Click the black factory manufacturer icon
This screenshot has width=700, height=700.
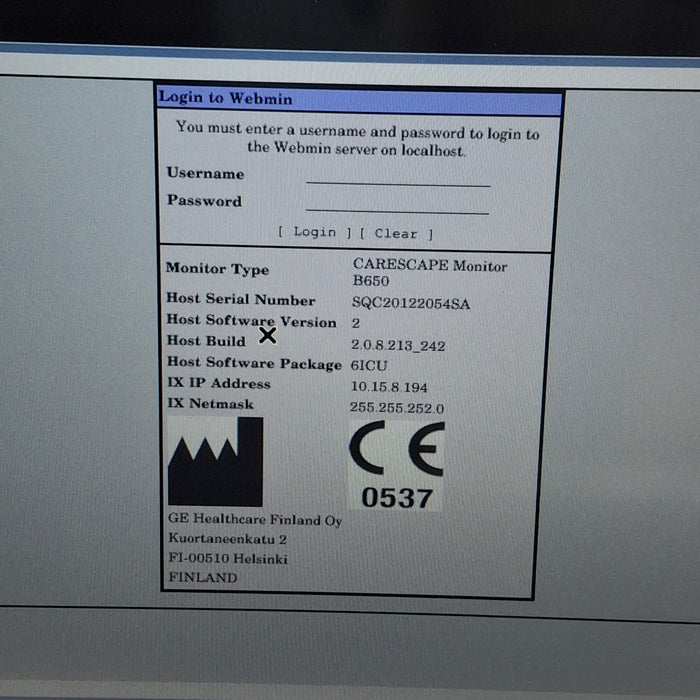tap(215, 462)
